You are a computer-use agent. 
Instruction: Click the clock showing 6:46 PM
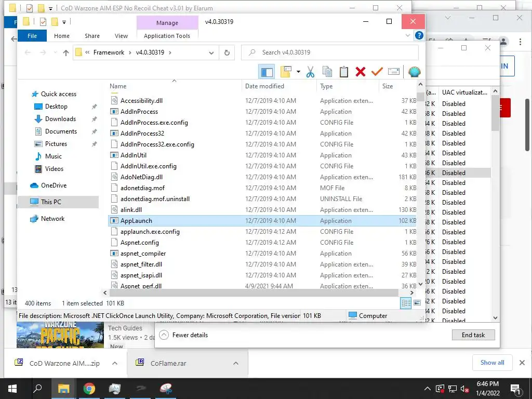click(487, 384)
